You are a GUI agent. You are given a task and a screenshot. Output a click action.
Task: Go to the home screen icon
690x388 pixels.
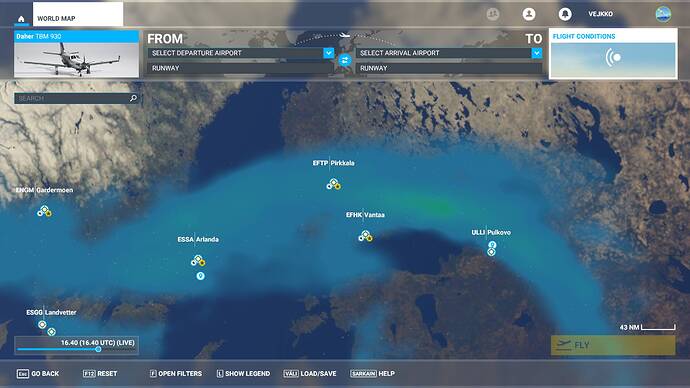(21, 18)
